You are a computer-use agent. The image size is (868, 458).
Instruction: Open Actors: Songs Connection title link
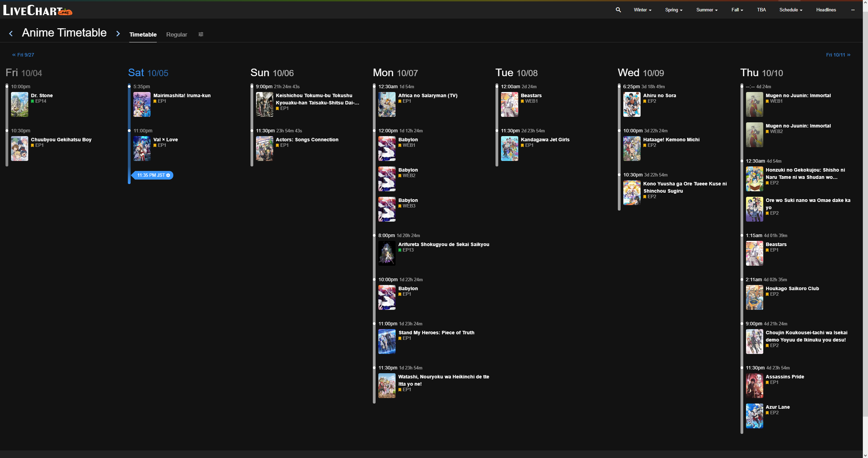pos(307,140)
